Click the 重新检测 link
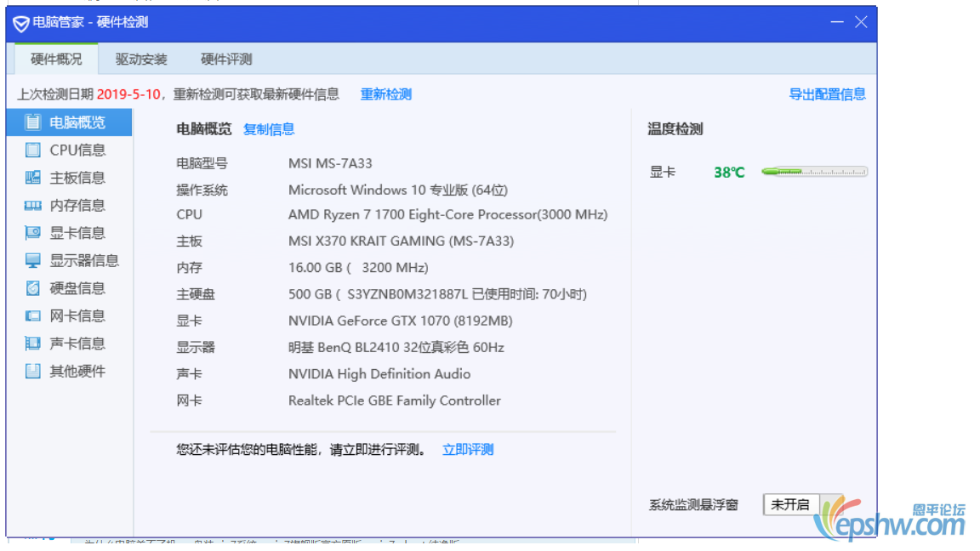Image resolution: width=980 pixels, height=551 pixels. (x=386, y=94)
